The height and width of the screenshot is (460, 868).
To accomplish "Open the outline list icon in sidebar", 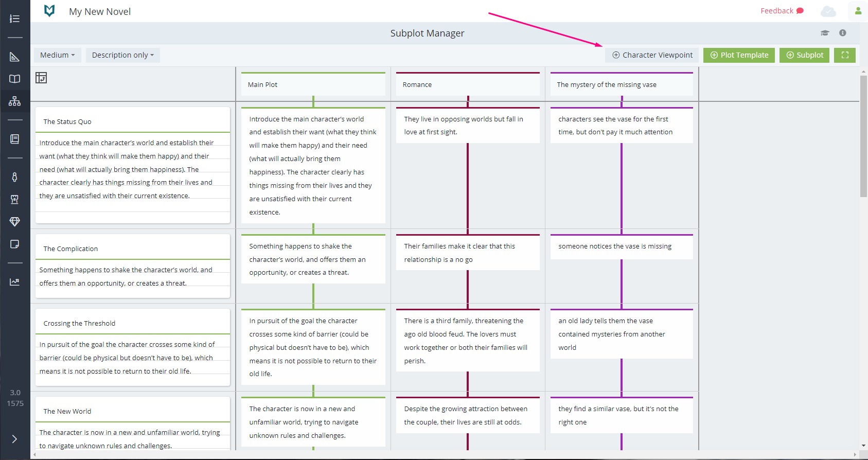I will click(15, 19).
